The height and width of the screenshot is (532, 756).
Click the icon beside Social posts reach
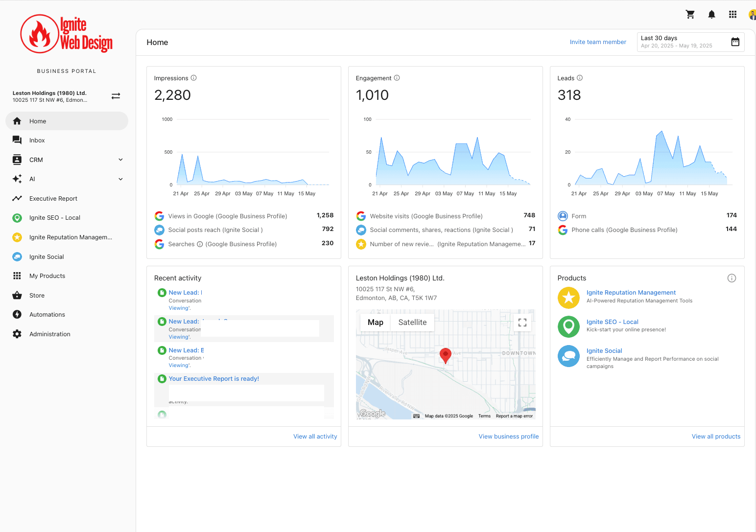(159, 230)
